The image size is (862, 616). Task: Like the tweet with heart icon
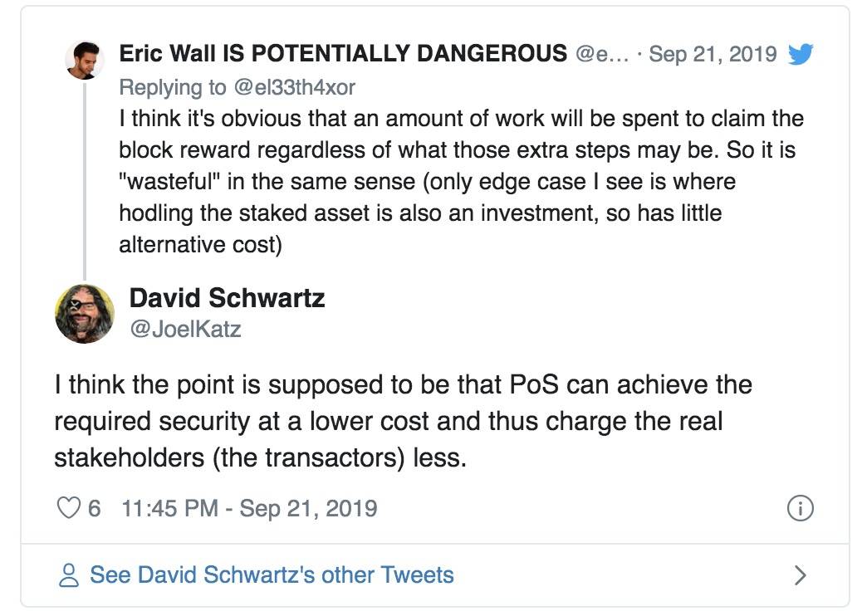point(69,508)
